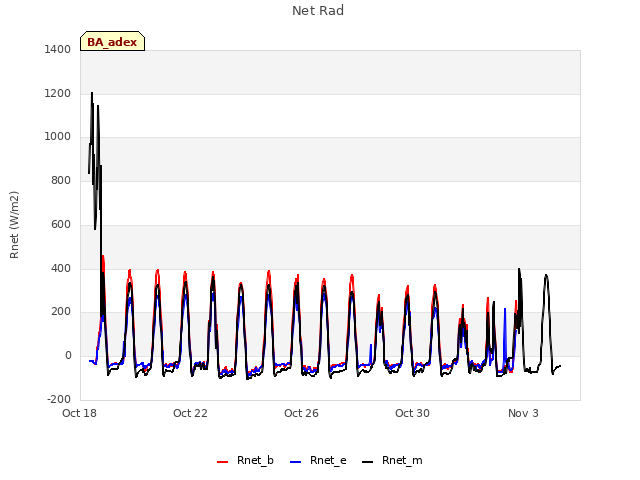Image resolution: width=640 pixels, height=480 pixels.
Task: Click the Nov 3 x-axis label
Action: [x=523, y=413]
